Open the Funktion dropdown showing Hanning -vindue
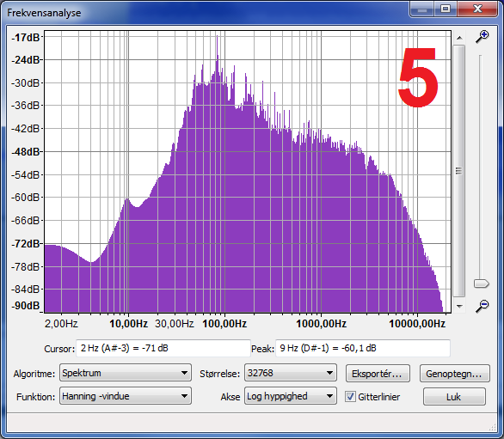 (126, 396)
